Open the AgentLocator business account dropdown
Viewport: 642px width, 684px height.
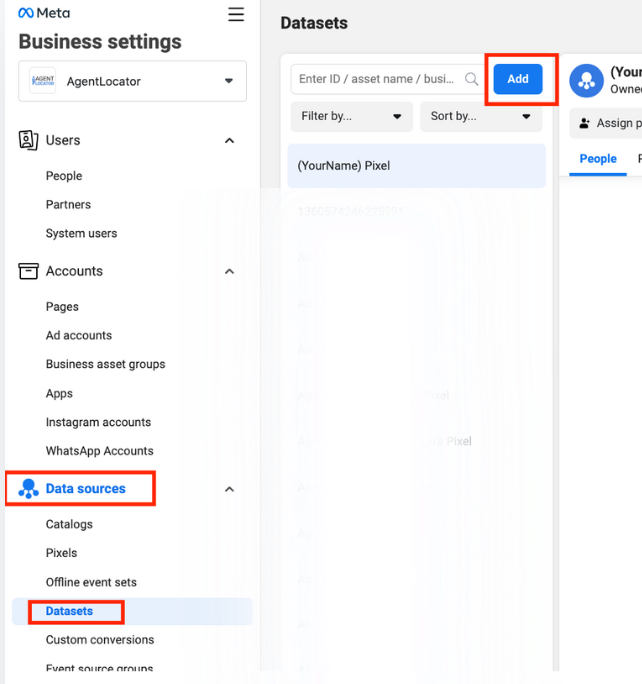point(133,81)
